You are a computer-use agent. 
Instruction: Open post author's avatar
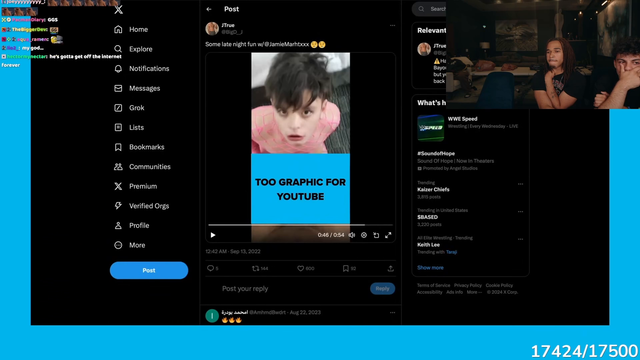tap(212, 29)
